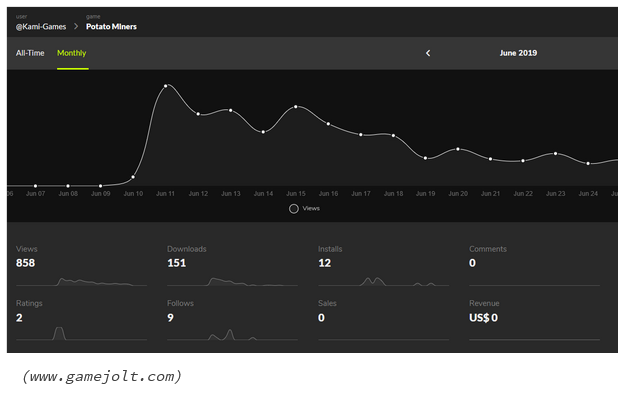Open the @Kami-Games user breadcrumb
Screen dimensions: 626x393
point(41,27)
